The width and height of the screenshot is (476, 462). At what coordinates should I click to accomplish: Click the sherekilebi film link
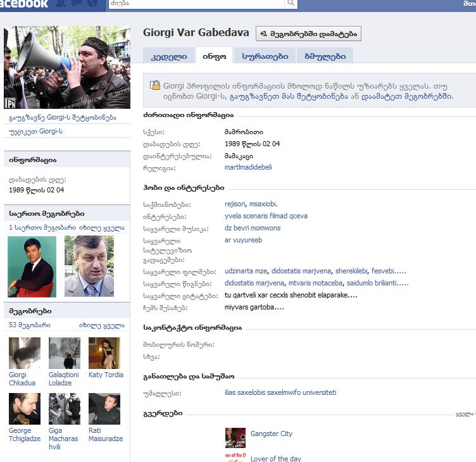(x=351, y=271)
